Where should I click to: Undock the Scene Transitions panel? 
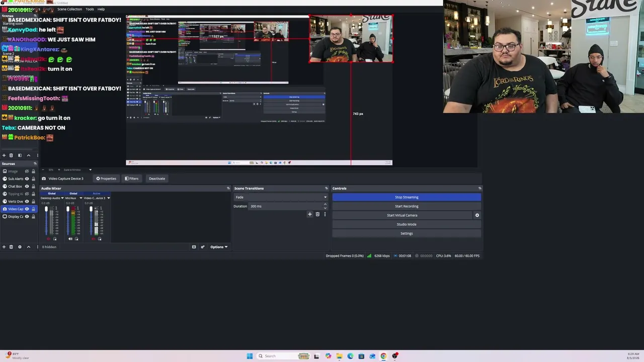[x=327, y=189]
